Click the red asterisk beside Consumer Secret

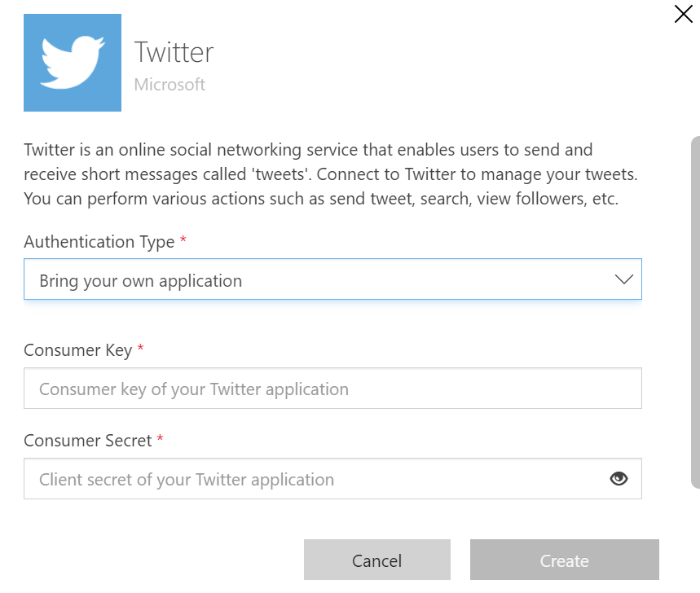click(x=161, y=440)
